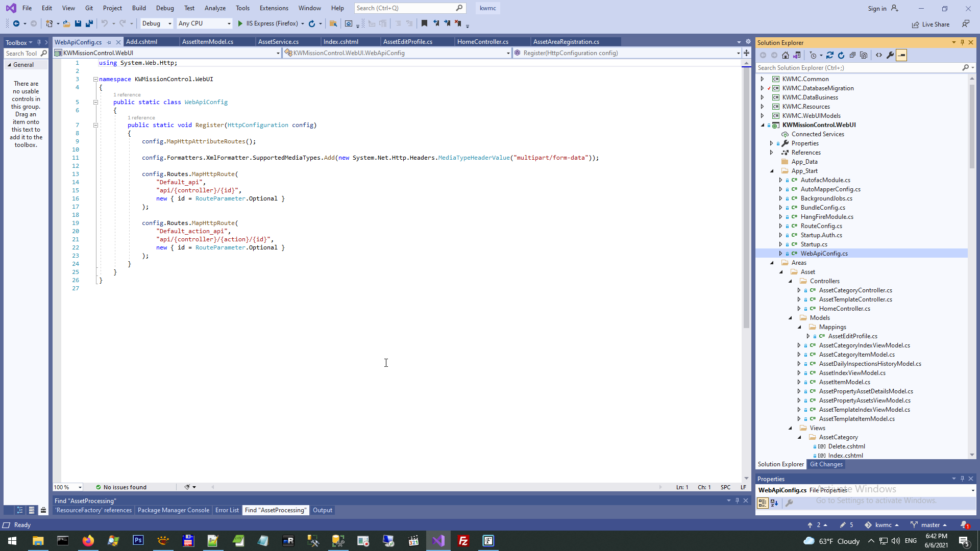Click View Code icon in Solution Explorer
Screen dimensions: 980x551
click(879, 55)
